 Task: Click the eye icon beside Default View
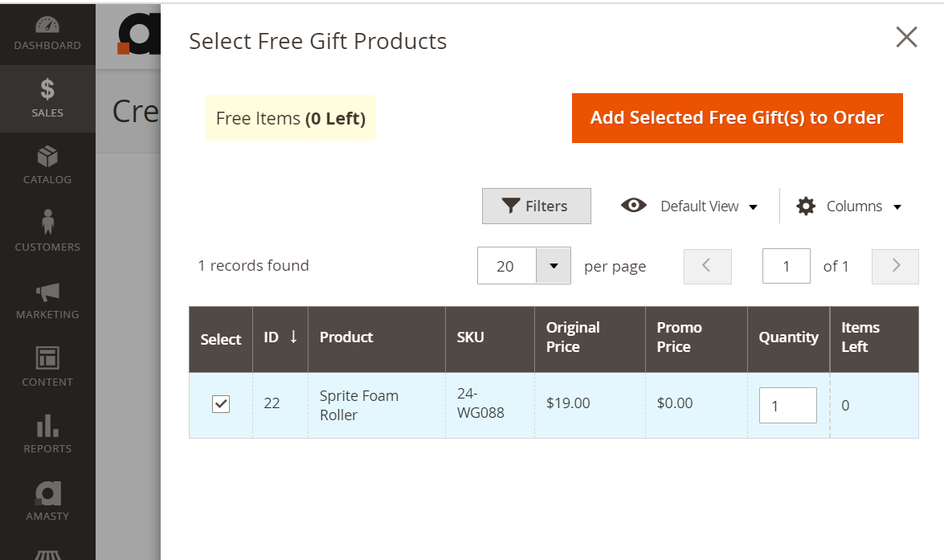point(633,206)
